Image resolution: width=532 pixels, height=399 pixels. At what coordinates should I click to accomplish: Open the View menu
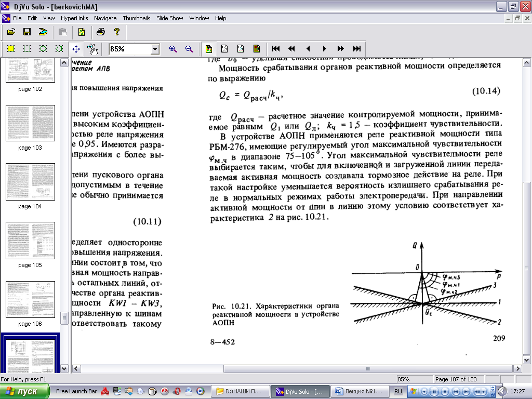(x=49, y=18)
